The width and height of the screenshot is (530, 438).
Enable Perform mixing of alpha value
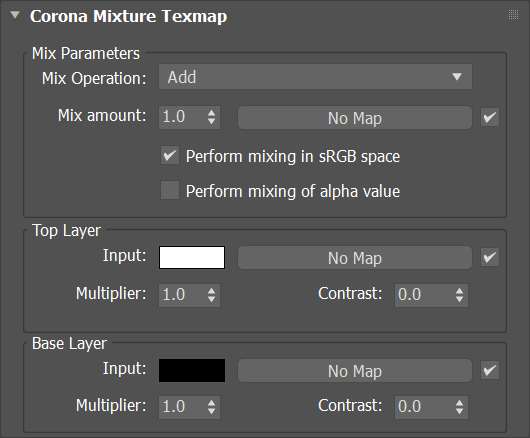click(170, 190)
